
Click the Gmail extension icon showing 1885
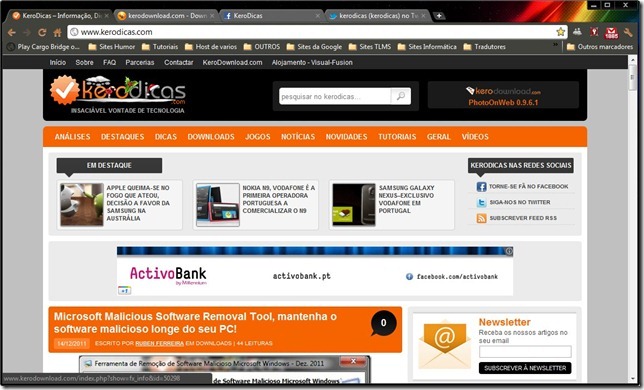[x=611, y=32]
